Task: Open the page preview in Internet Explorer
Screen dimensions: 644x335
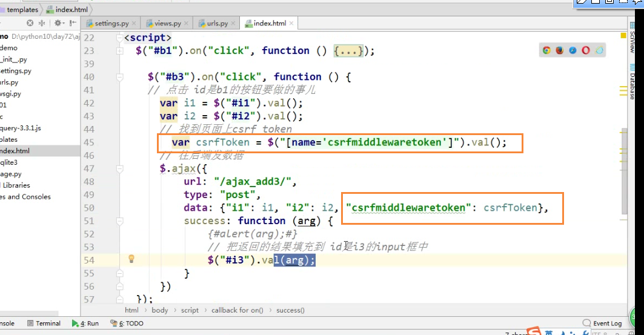Action: point(599,50)
